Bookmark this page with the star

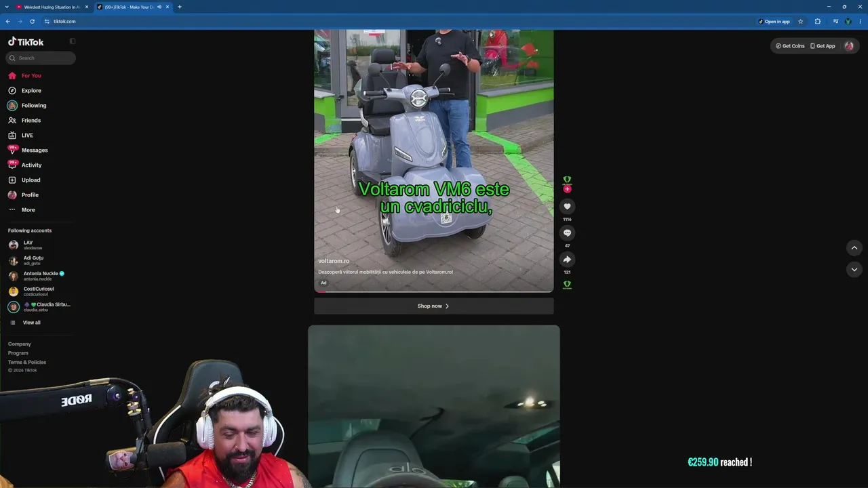coord(800,22)
